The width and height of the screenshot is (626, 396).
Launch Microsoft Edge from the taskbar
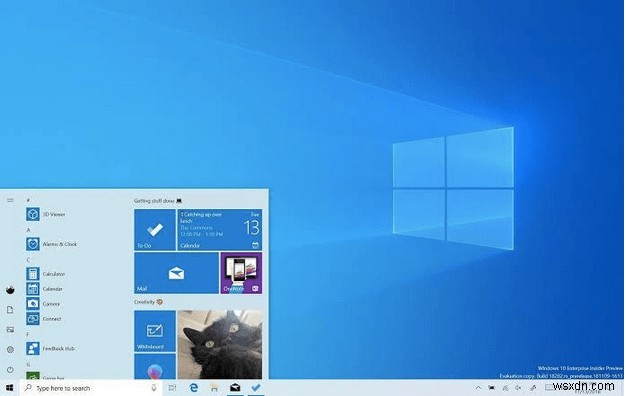(194, 388)
